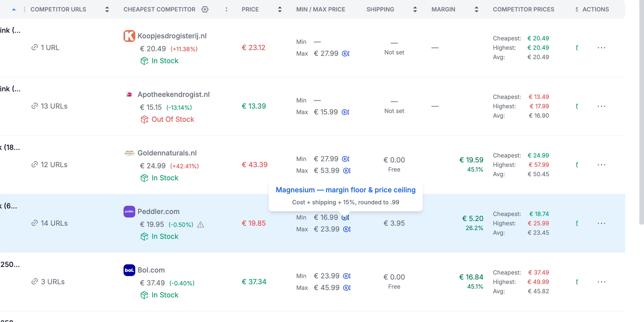The image size is (644, 322).
Task: Click the pricing rule icon beside Min € 23.99
Action: click(x=347, y=276)
